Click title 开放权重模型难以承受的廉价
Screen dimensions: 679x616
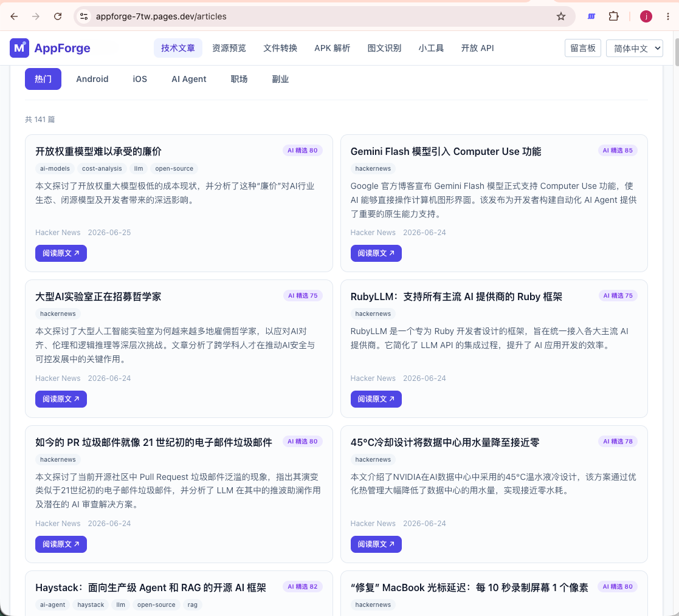(98, 151)
